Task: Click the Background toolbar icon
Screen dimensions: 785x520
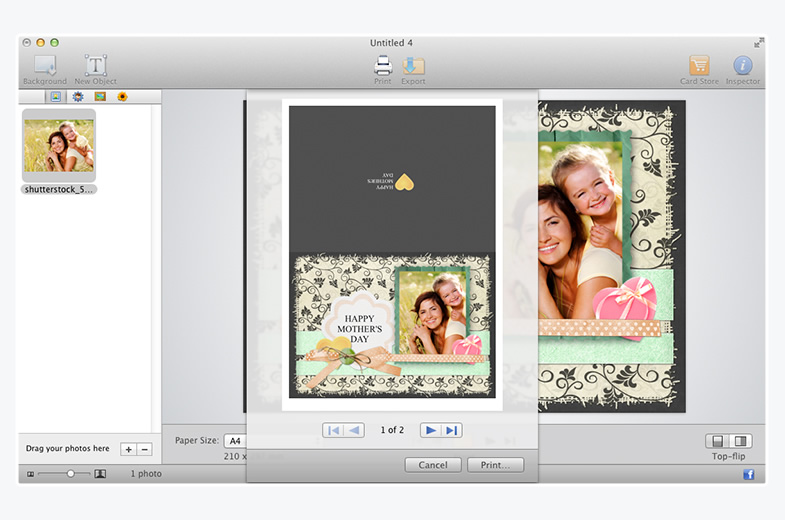Action: click(x=44, y=66)
